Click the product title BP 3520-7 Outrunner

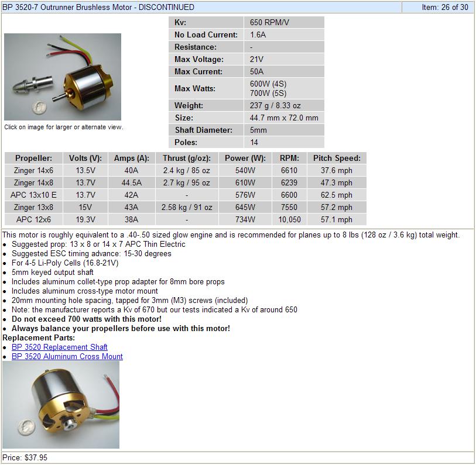(x=98, y=7)
